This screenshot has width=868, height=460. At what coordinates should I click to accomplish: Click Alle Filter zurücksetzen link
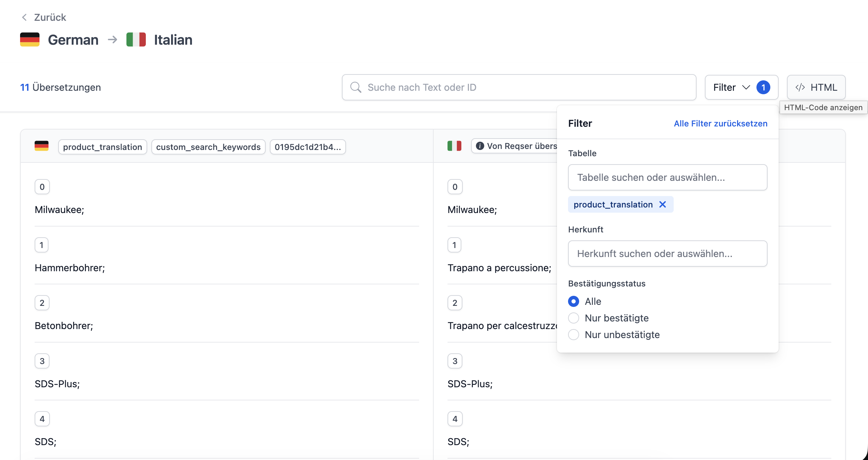click(720, 124)
